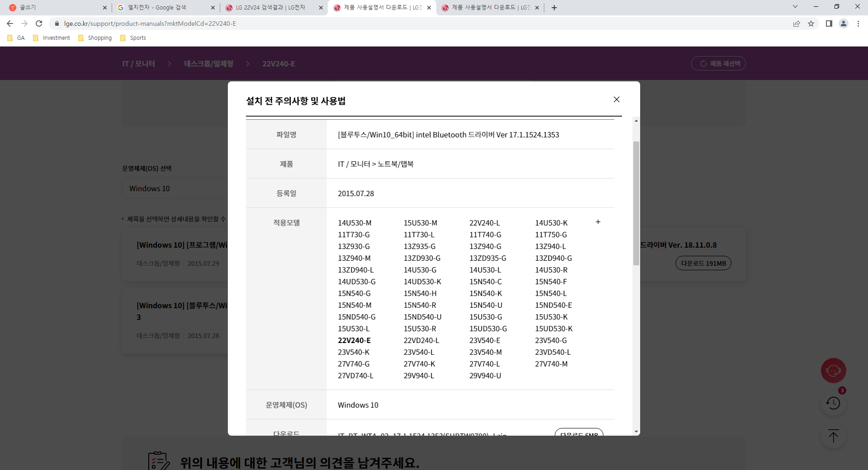Close the 글쓰기 tab
Viewport: 868px width, 470px height.
pos(104,8)
